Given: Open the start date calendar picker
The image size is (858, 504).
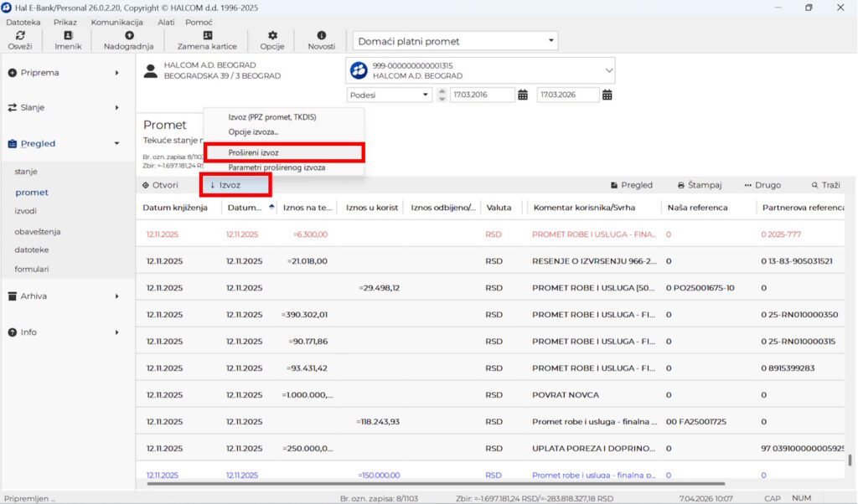Looking at the screenshot, I should coord(523,95).
